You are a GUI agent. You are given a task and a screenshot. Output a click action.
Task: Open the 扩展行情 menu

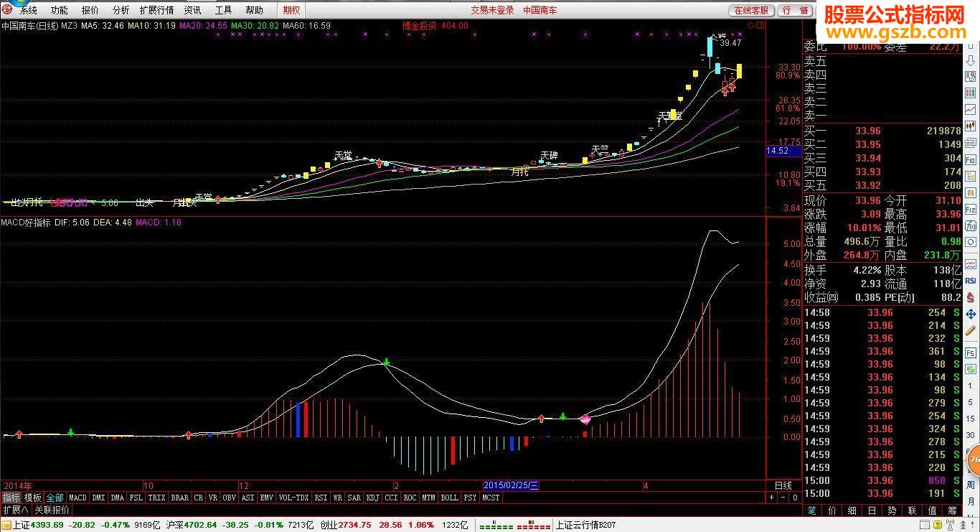pyautogui.click(x=156, y=10)
